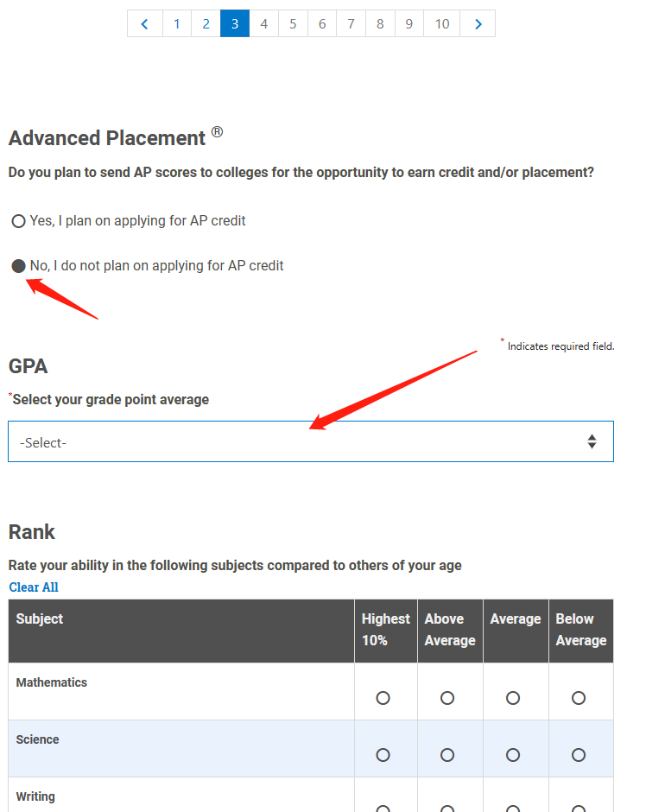
Task: Rate Science as Highest 10%
Action: coord(383,755)
